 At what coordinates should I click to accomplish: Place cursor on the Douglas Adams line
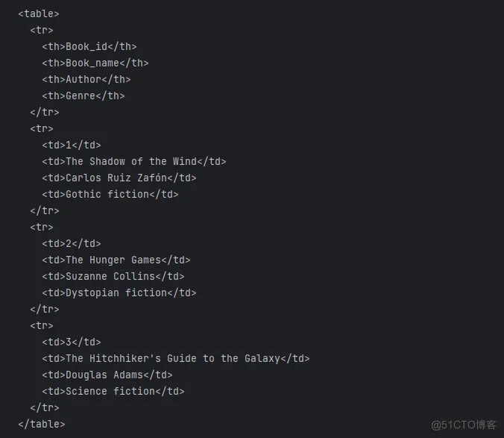(x=107, y=375)
